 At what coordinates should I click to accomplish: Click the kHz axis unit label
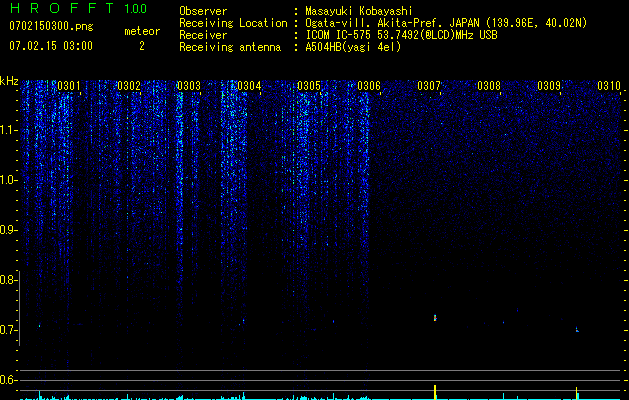pos(10,81)
